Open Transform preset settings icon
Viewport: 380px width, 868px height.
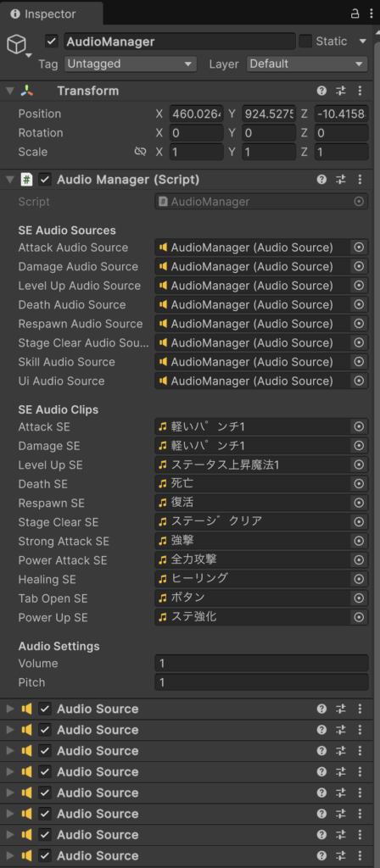click(x=341, y=91)
